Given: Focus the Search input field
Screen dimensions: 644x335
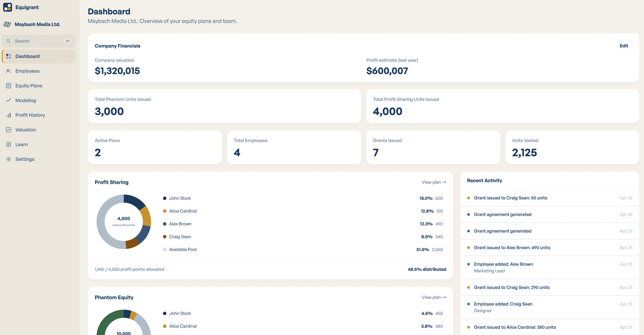Looking at the screenshot, I should click(x=39, y=41).
